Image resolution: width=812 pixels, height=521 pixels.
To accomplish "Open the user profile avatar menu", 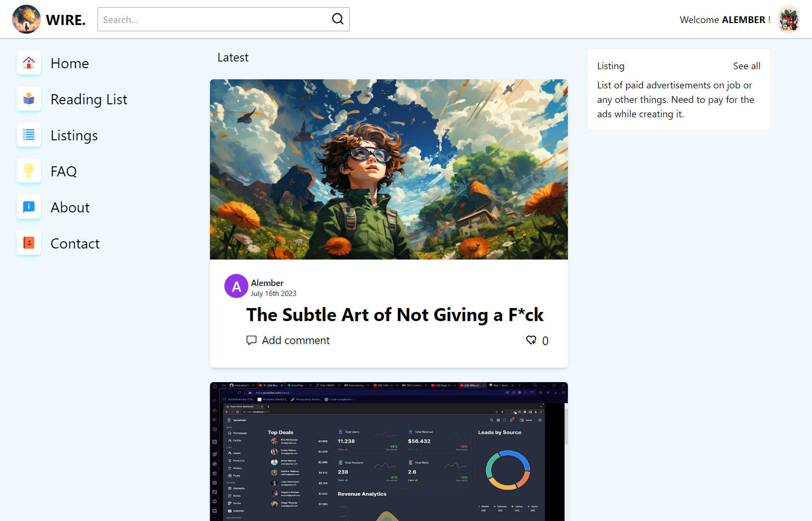I will (x=788, y=19).
